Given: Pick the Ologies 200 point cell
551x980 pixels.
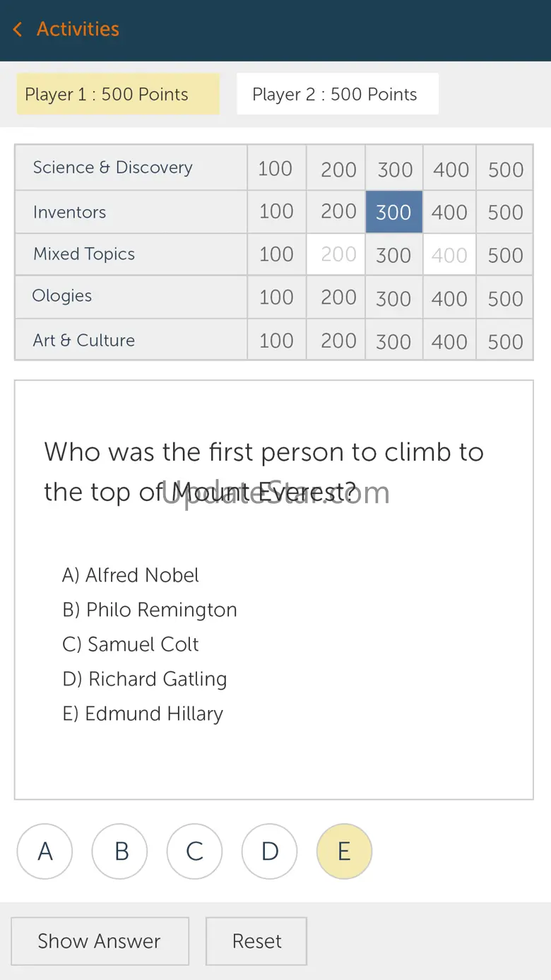Looking at the screenshot, I should tap(336, 297).
